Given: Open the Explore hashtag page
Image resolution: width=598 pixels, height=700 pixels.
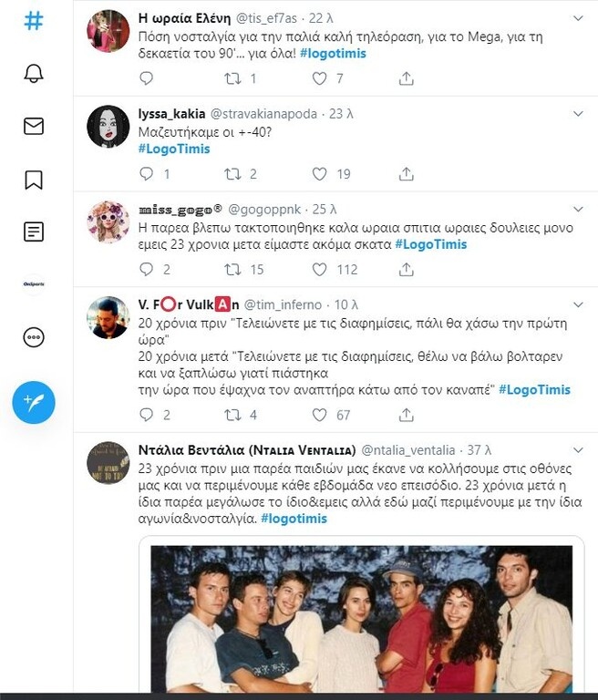Looking at the screenshot, I should (x=34, y=21).
